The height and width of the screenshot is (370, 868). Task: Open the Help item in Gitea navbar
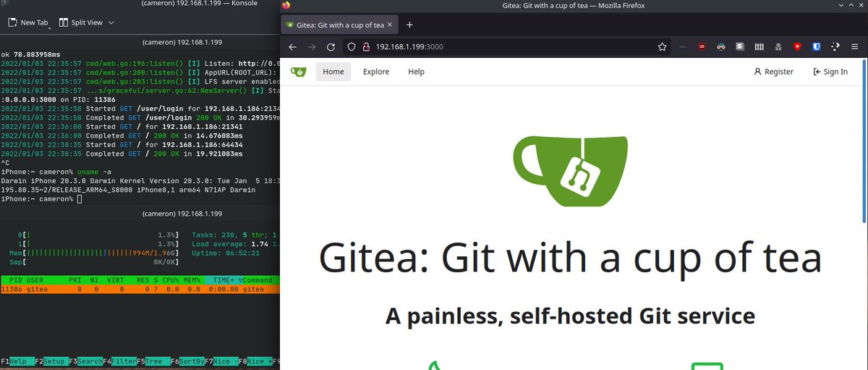pos(416,72)
